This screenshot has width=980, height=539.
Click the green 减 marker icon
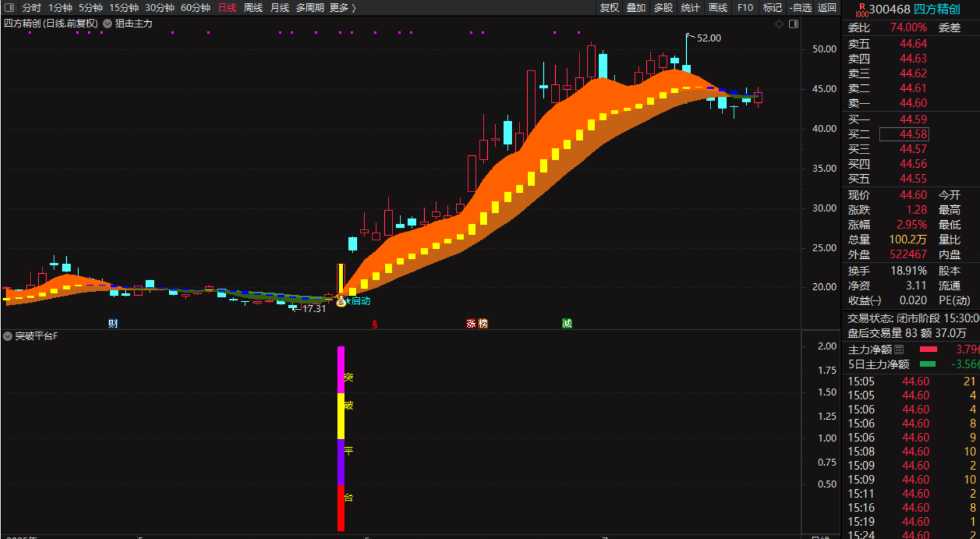[566, 323]
